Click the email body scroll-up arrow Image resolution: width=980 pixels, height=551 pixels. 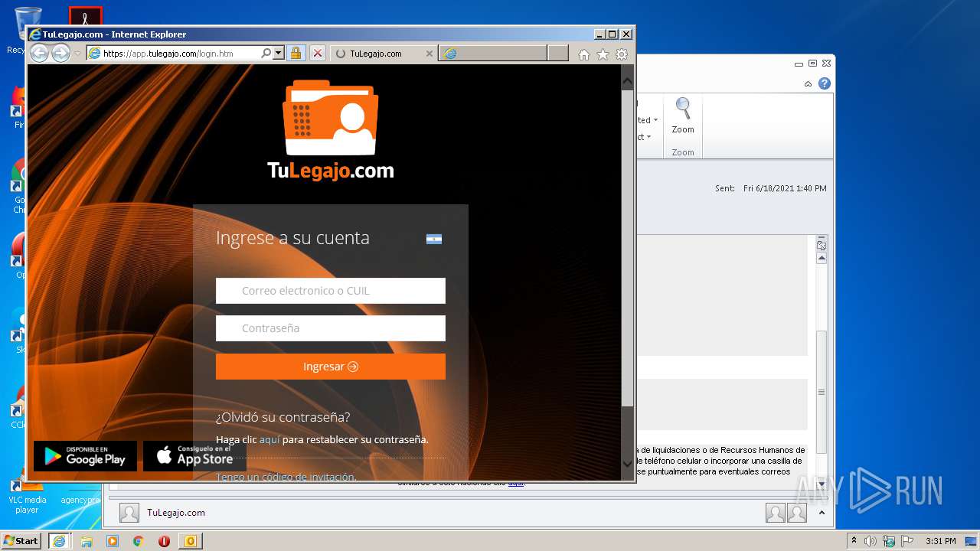coord(822,259)
